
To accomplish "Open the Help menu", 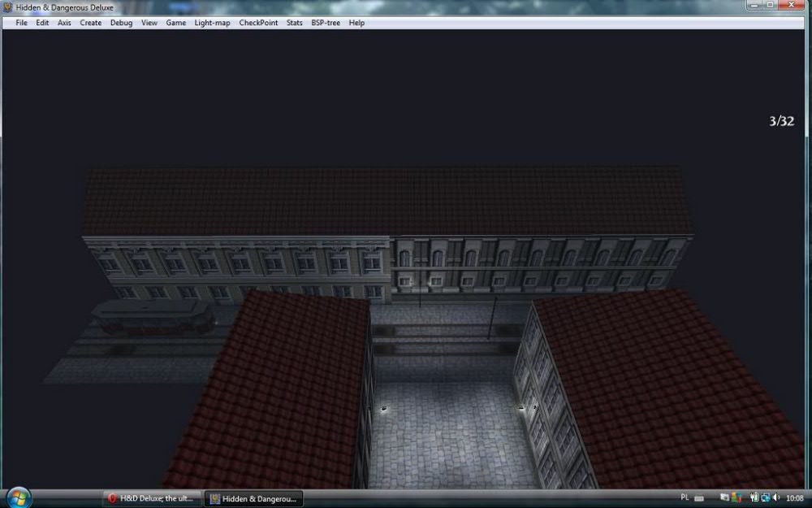I will click(356, 23).
